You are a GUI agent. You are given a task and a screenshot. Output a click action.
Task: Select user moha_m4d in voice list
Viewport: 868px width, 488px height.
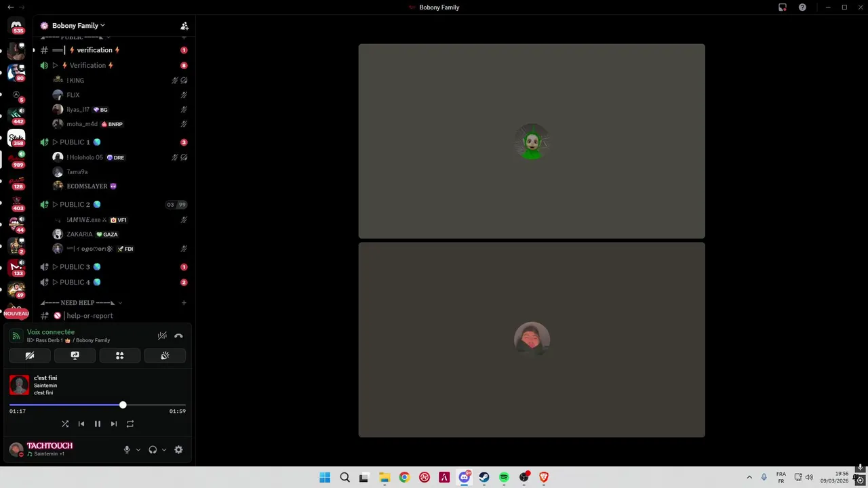(x=120, y=124)
